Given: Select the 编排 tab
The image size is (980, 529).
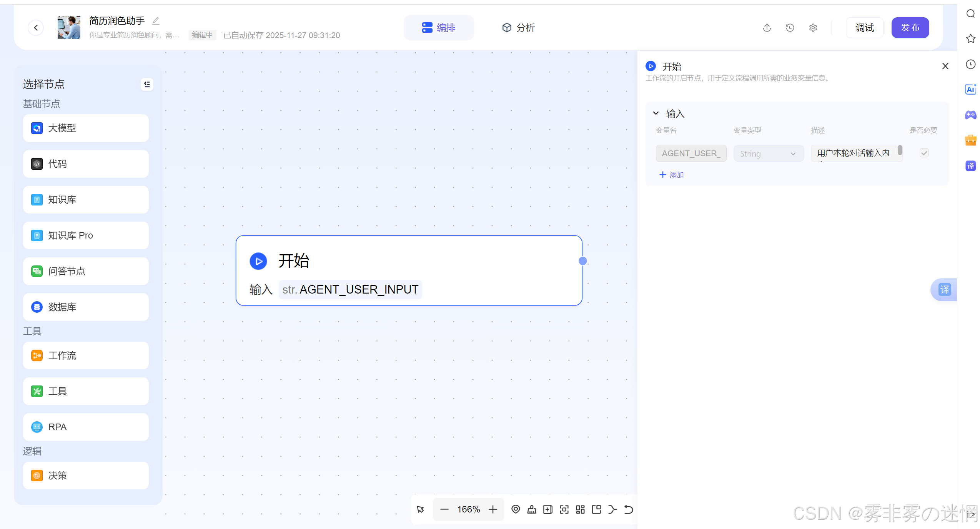Looking at the screenshot, I should (438, 28).
